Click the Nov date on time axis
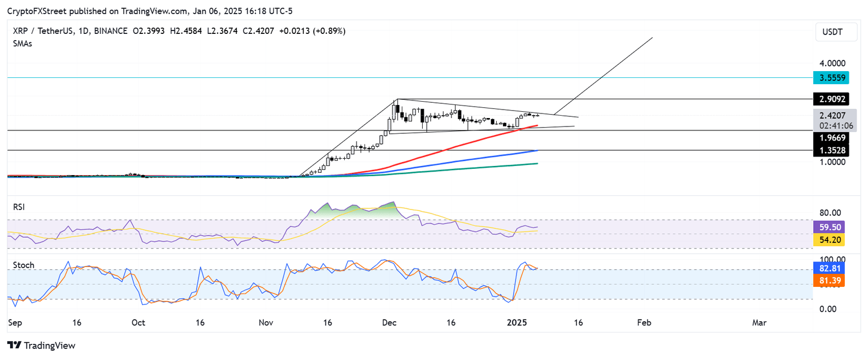 (266, 323)
